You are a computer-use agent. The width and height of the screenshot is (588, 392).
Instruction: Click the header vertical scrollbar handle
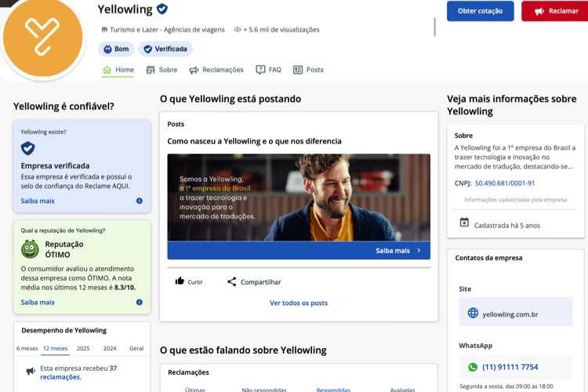tap(434, 27)
